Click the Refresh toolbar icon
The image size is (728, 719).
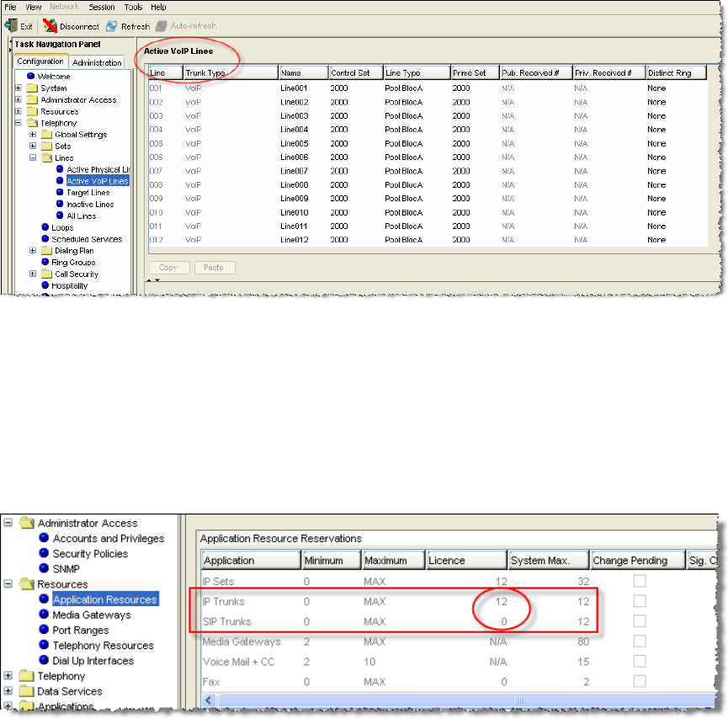(111, 26)
